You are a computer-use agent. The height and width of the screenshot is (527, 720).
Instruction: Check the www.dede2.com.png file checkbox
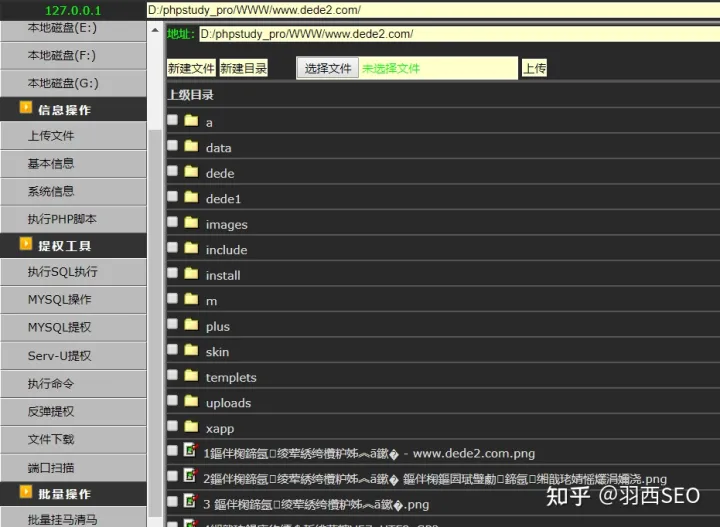(x=172, y=450)
